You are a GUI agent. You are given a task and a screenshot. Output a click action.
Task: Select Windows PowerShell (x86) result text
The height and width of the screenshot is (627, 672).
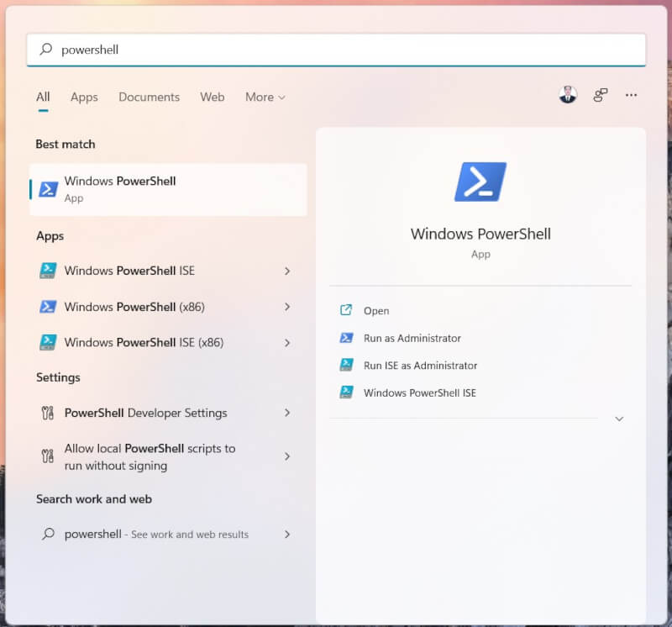[134, 307]
